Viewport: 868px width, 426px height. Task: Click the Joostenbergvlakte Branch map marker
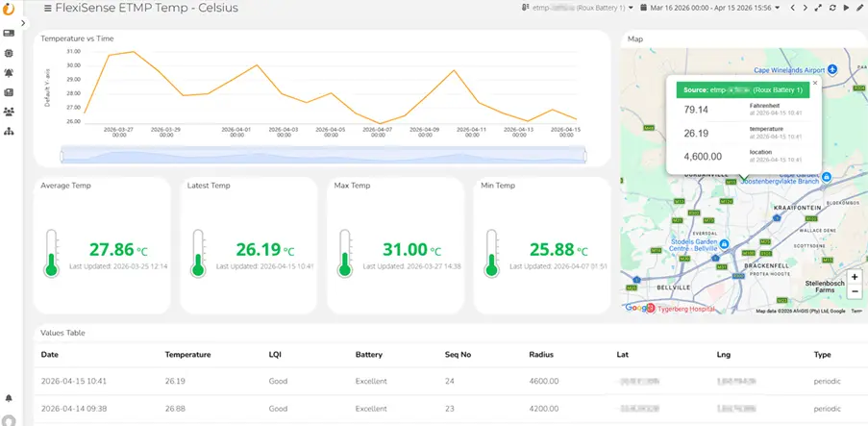(x=827, y=177)
